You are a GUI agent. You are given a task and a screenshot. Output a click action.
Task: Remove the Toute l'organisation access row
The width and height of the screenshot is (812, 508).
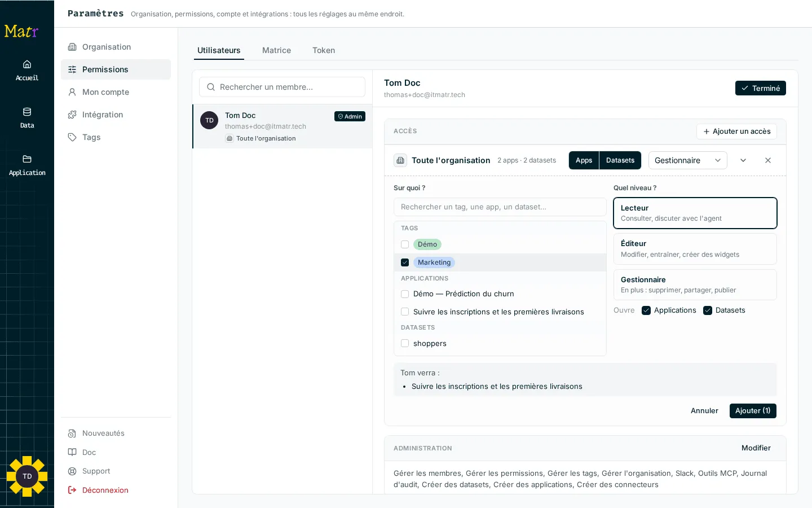pos(768,160)
